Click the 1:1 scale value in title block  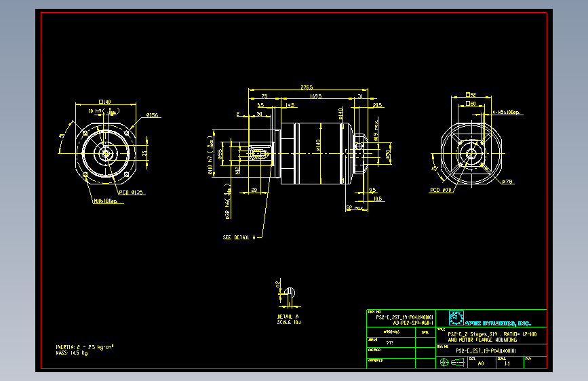(x=507, y=363)
